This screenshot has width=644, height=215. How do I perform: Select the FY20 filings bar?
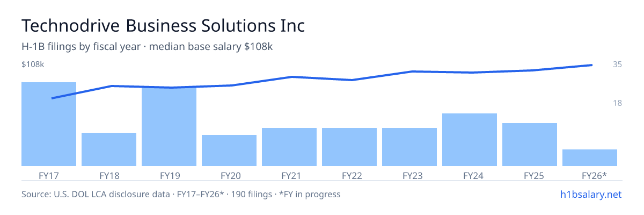(x=229, y=150)
